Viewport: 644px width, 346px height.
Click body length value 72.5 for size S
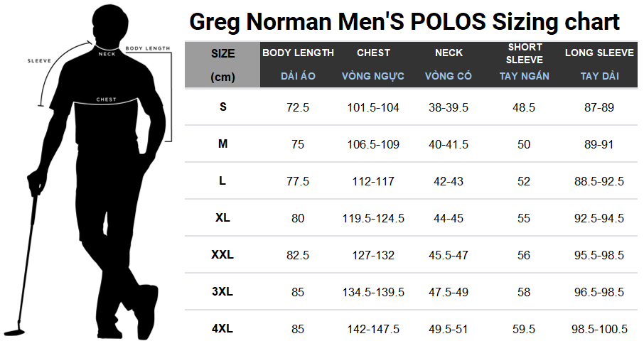pos(298,107)
